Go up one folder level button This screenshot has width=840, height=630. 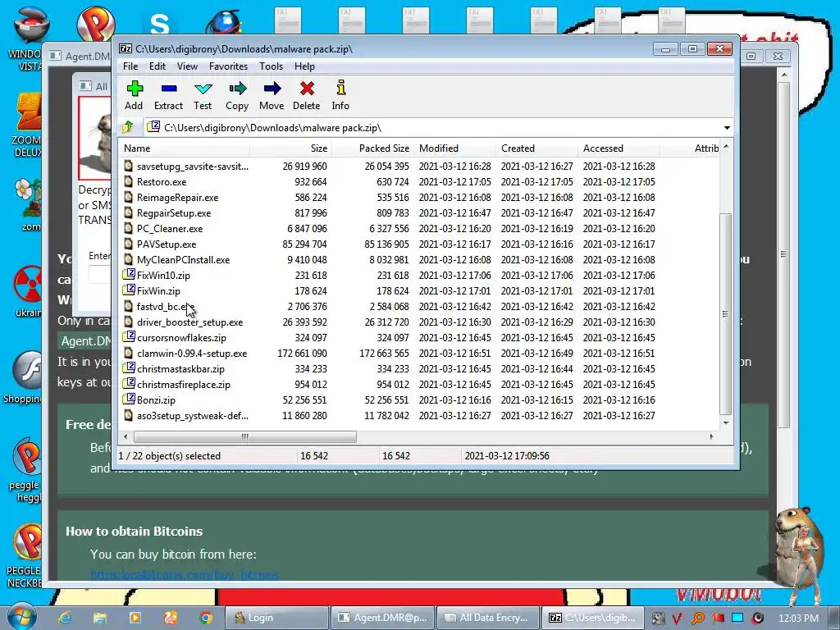[128, 127]
